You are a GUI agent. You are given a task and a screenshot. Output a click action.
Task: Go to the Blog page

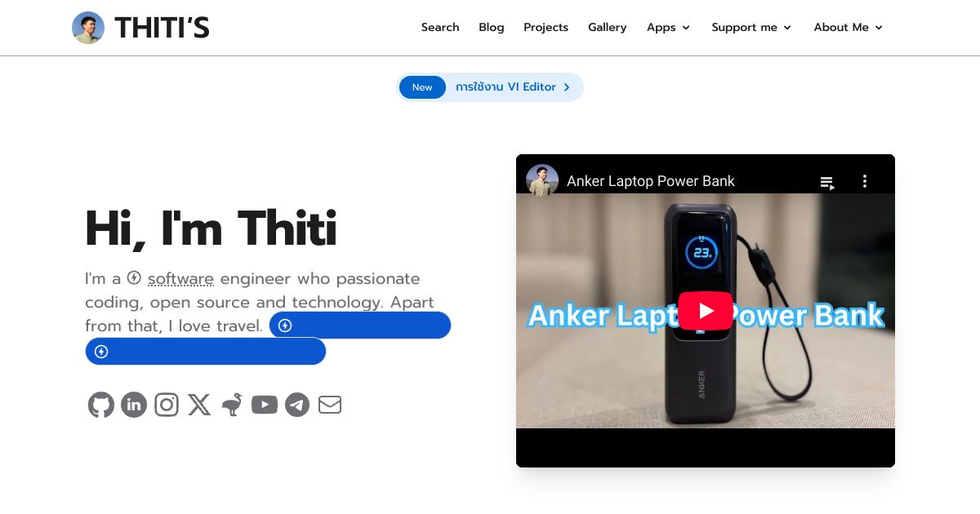click(x=492, y=27)
